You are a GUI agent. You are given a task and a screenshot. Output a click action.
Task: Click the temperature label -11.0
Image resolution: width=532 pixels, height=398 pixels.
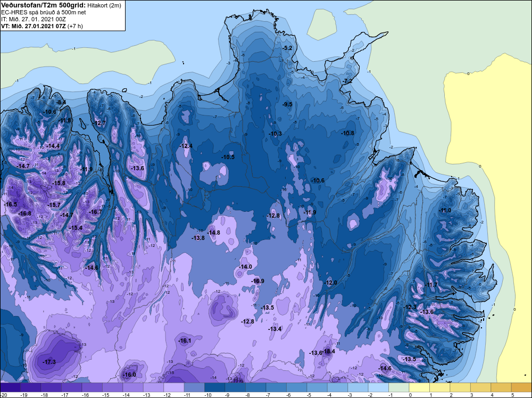click(x=445, y=210)
